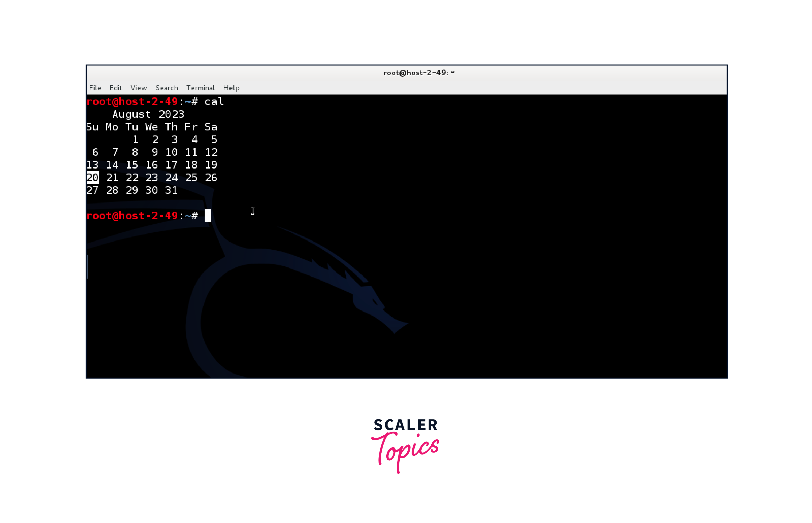Click the second root@host-2-49 prompt text

coord(132,216)
